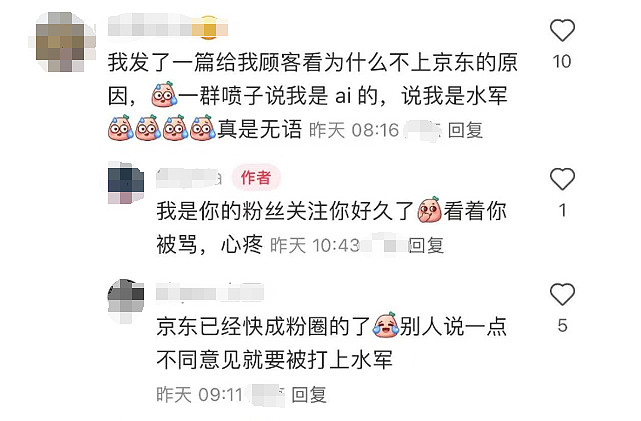Click the like count 5
The image size is (641, 421).
click(563, 326)
